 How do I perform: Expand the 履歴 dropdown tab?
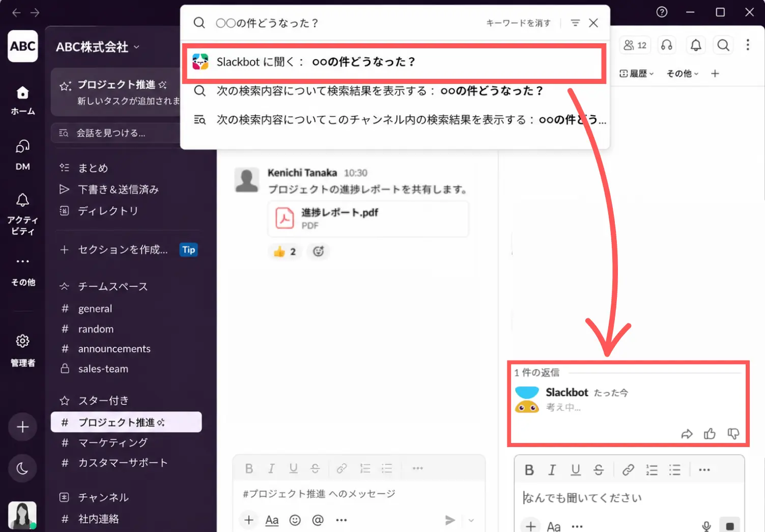click(x=637, y=74)
